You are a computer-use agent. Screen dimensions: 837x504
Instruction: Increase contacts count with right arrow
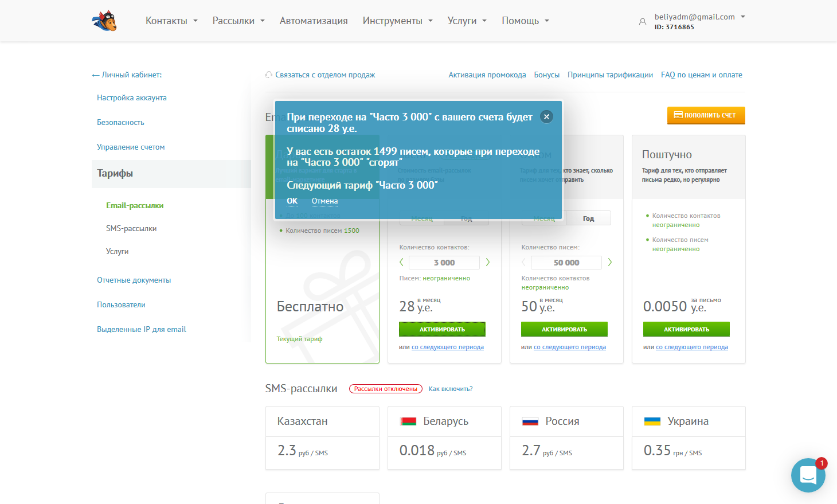coord(488,262)
